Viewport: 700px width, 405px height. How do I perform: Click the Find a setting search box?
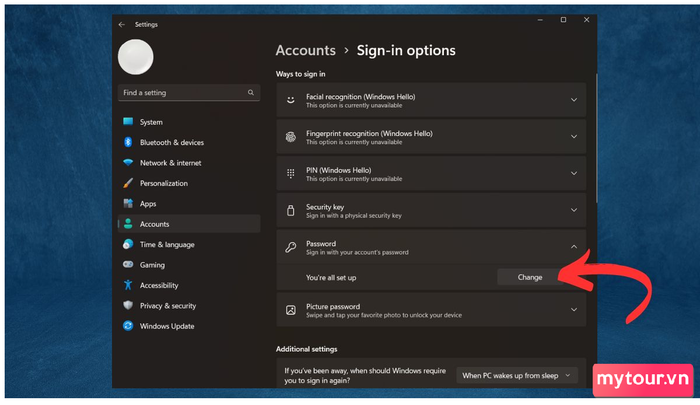coord(189,92)
